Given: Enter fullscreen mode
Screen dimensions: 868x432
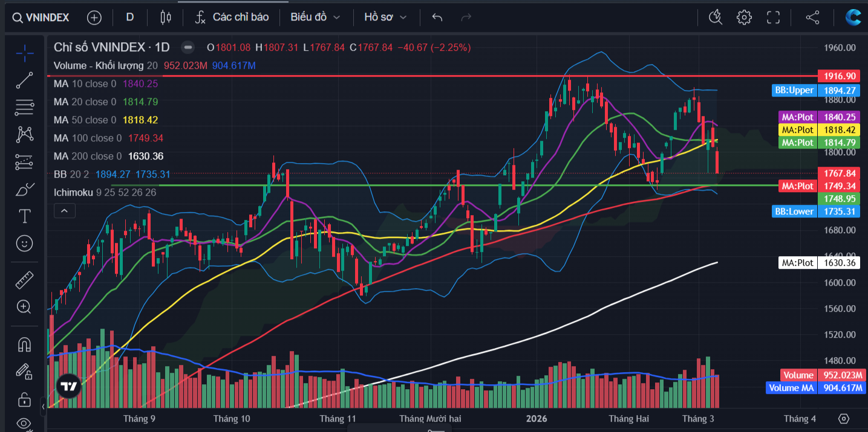Looking at the screenshot, I should pyautogui.click(x=773, y=18).
